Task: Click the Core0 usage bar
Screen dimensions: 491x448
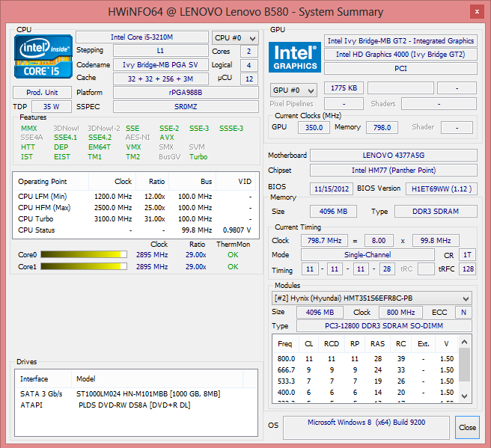Action: coord(84,254)
